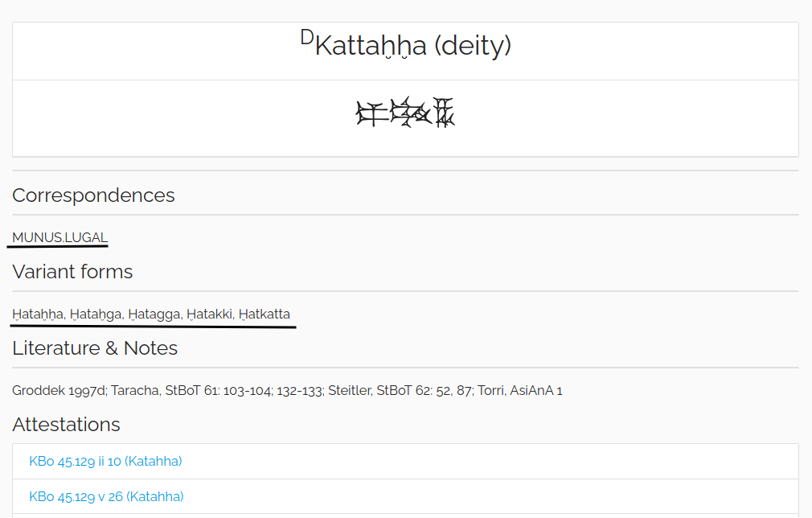
Task: Click the cuneiform spelling of Kattaḫḫa
Action: [x=405, y=113]
